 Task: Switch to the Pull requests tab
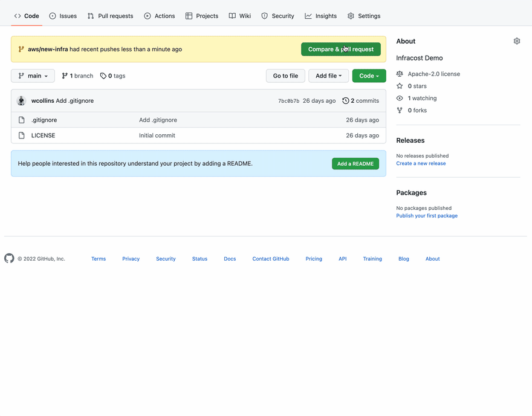tap(110, 16)
